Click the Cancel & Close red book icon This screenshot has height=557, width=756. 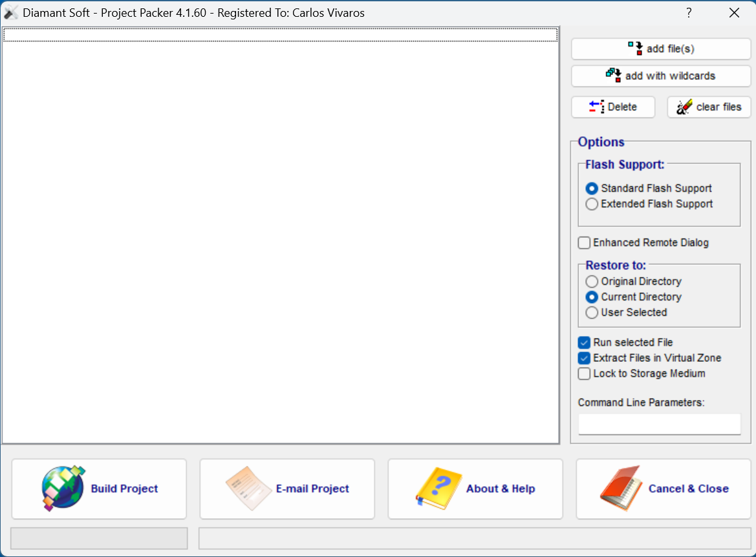622,488
